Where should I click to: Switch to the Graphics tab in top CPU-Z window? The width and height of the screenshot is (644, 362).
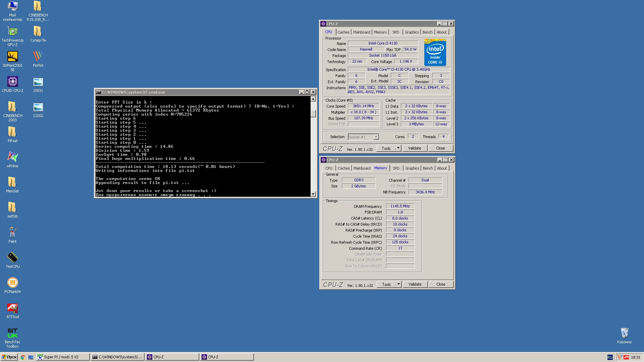(412, 32)
